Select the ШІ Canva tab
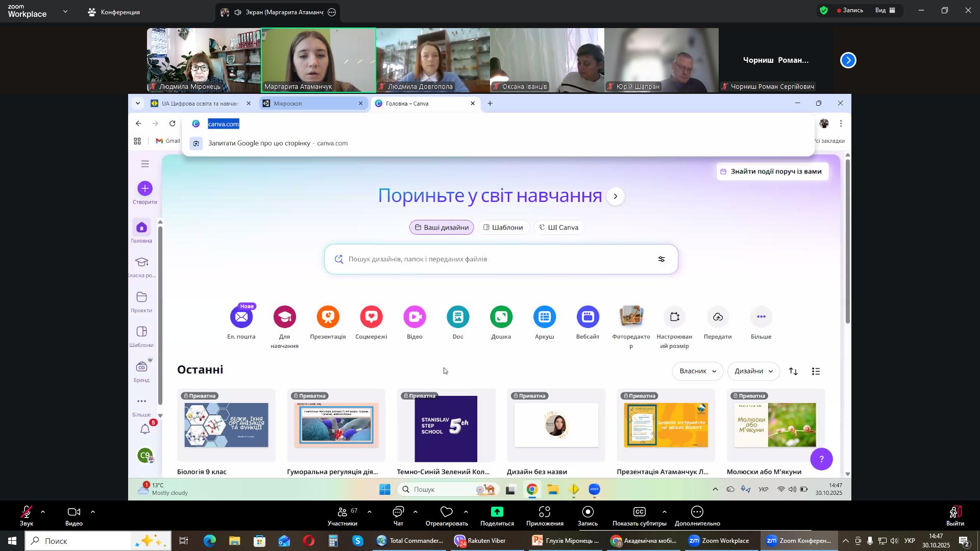The width and height of the screenshot is (980, 551). pyautogui.click(x=559, y=228)
